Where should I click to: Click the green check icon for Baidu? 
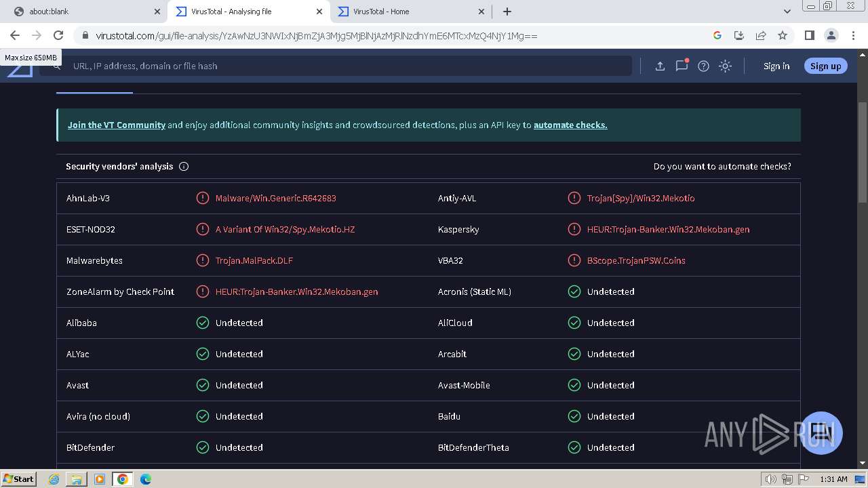[x=574, y=416]
